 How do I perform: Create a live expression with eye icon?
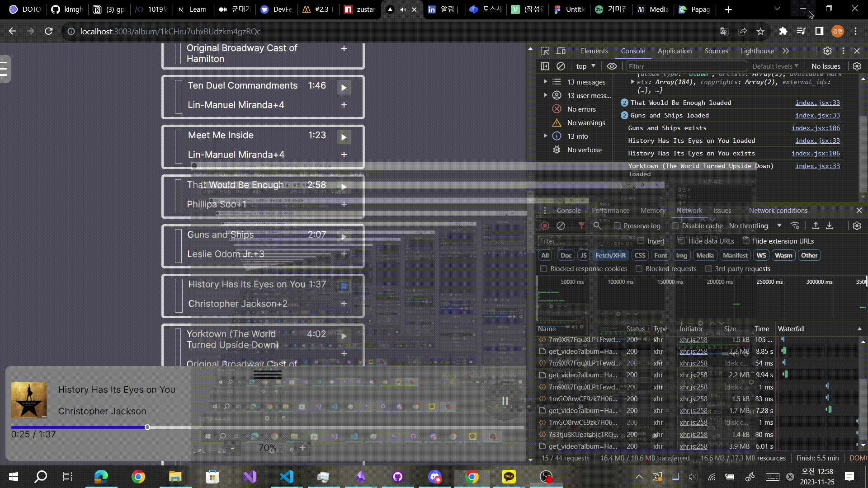(x=612, y=66)
